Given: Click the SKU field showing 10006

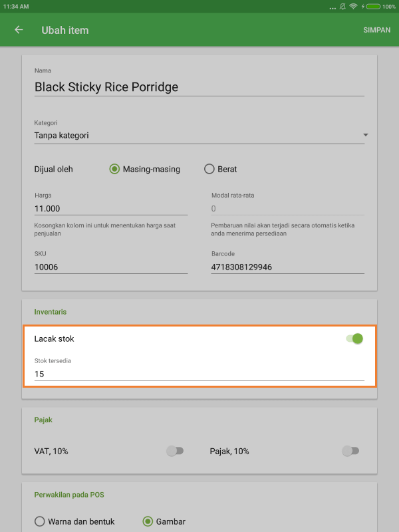Looking at the screenshot, I should [110, 267].
